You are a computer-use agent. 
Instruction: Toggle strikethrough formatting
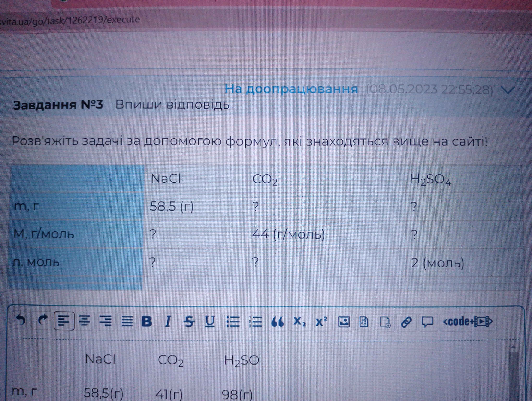[x=189, y=321]
